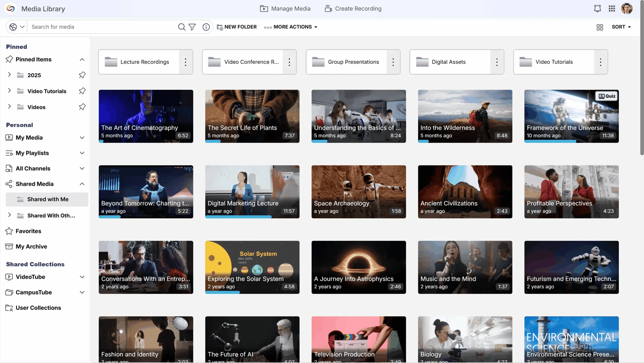The height and width of the screenshot is (363, 644).
Task: Click the NEW FOLDER button
Action: [237, 27]
